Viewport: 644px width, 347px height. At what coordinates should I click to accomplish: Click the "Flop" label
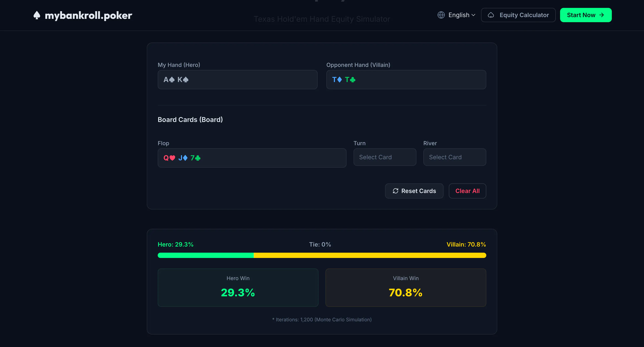click(163, 143)
